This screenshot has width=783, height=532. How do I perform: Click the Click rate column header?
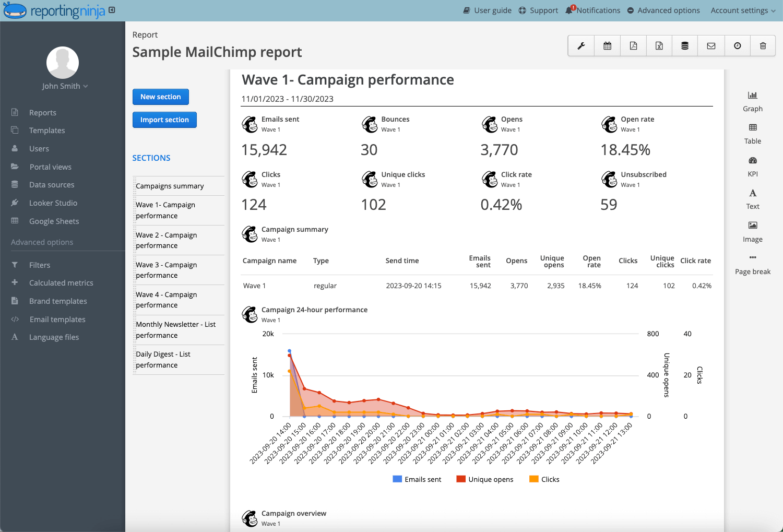pos(695,261)
